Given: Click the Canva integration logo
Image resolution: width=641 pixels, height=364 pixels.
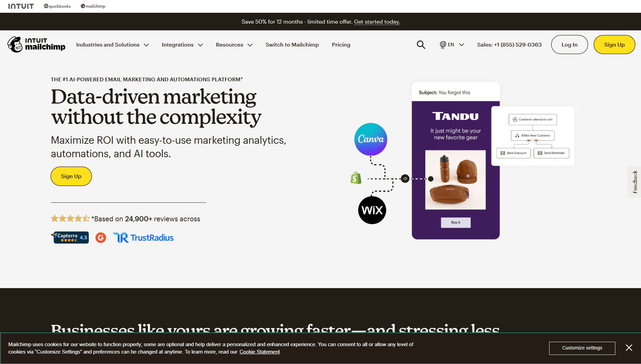Looking at the screenshot, I should click(x=371, y=139).
